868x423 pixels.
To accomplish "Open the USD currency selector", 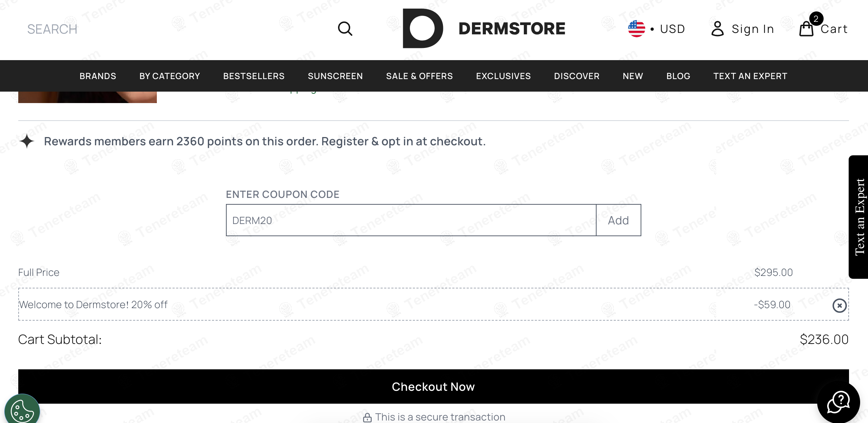I will 672,29.
